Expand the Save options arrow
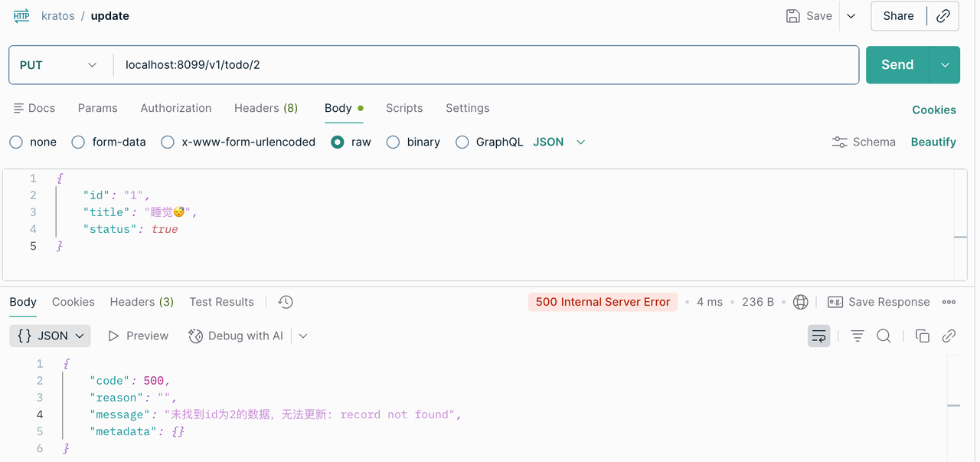Viewport: 980px width, 462px height. coord(851,15)
